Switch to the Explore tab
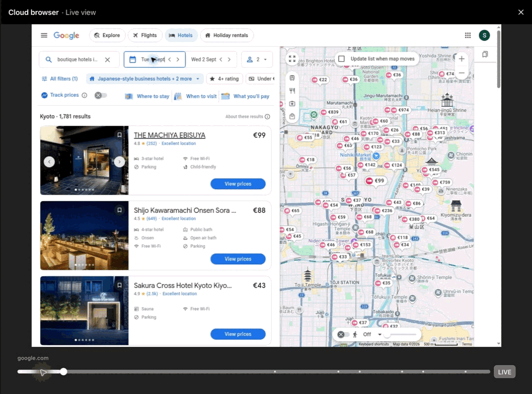The height and width of the screenshot is (394, 532). (x=107, y=35)
